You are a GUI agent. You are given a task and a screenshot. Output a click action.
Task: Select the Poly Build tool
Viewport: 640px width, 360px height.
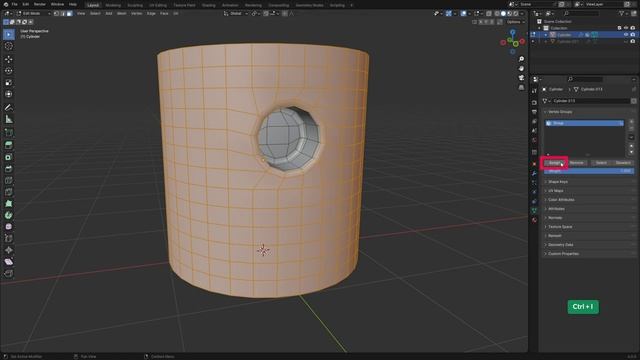(9, 204)
